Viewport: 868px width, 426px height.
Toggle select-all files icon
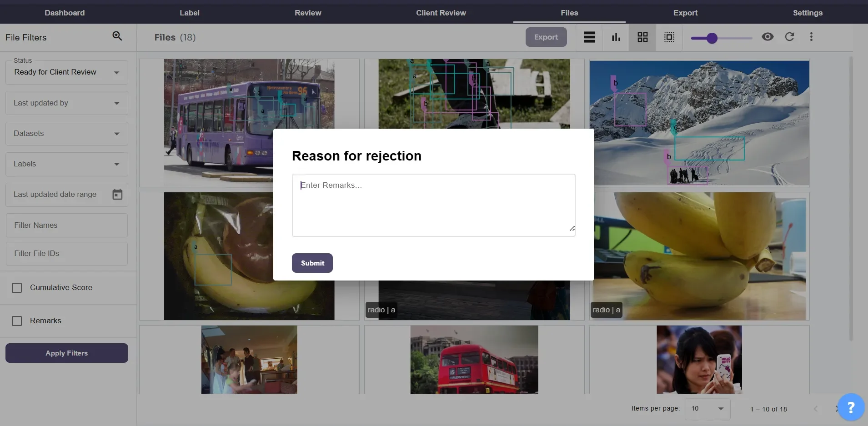point(669,37)
